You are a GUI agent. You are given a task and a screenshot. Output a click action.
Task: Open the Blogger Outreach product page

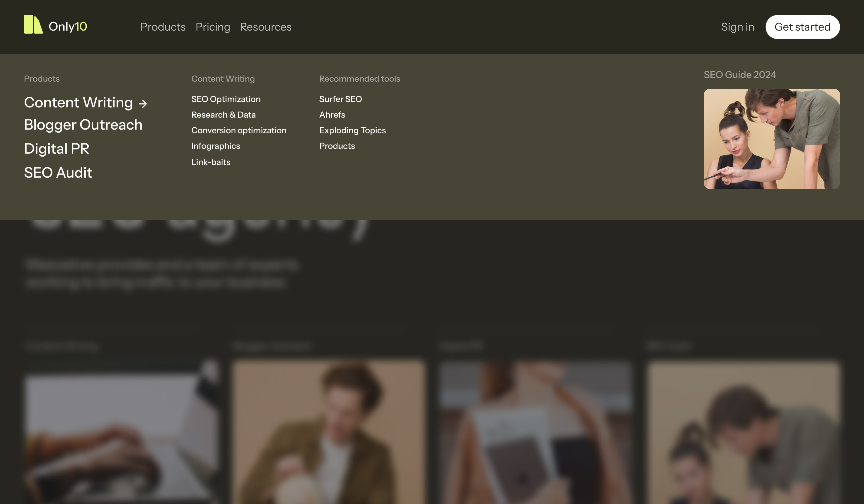[x=83, y=125]
